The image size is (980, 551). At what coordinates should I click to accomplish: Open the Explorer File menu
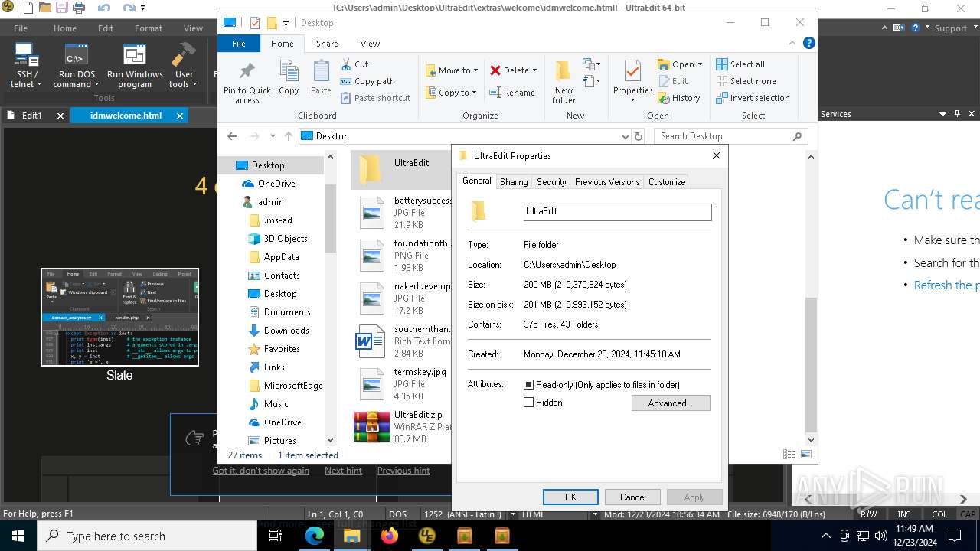[239, 44]
